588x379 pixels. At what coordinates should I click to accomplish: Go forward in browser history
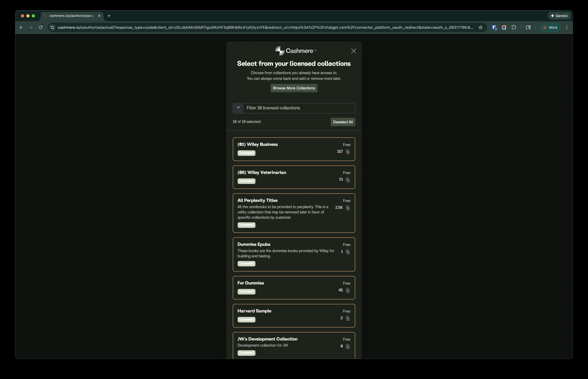tap(31, 28)
